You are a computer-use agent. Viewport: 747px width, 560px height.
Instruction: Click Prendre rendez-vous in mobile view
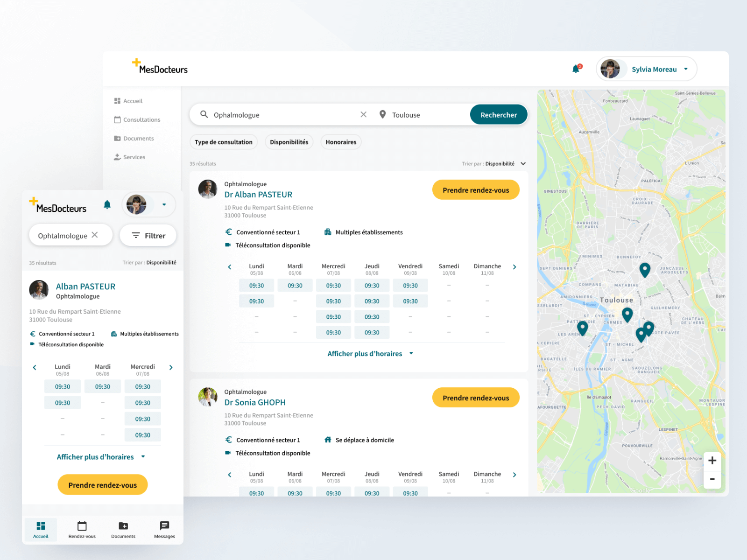(103, 485)
